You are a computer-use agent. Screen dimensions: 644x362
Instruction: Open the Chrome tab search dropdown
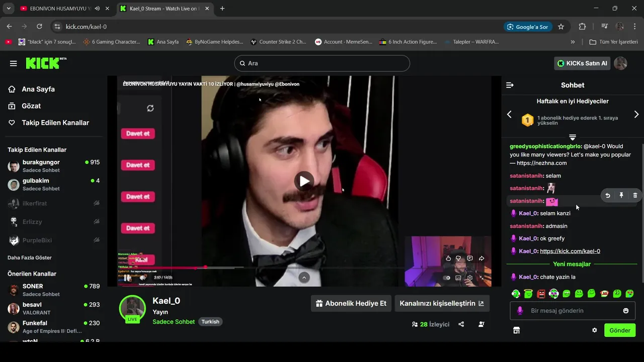click(9, 9)
